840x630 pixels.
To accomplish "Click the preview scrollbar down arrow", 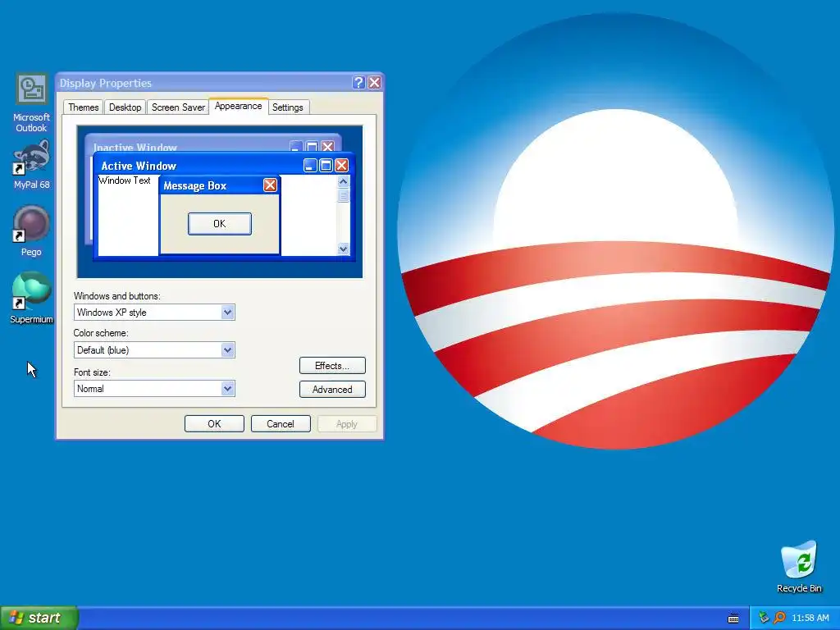I will (344, 249).
